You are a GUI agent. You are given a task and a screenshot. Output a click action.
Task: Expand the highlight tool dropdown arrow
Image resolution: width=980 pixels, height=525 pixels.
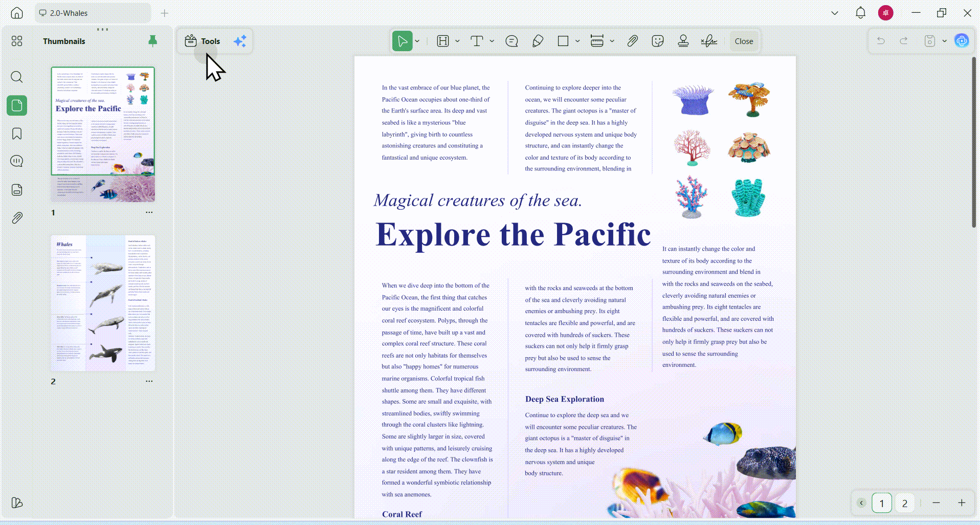coord(457,41)
